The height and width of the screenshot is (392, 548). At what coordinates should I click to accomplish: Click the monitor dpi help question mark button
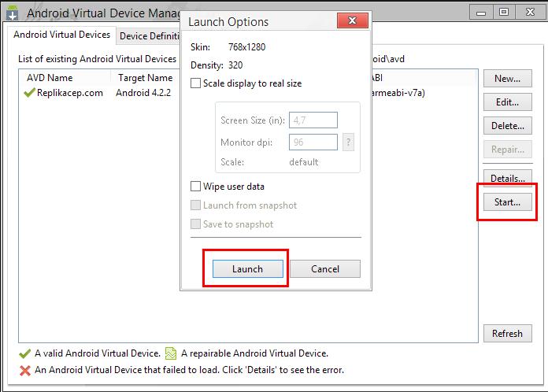(349, 142)
